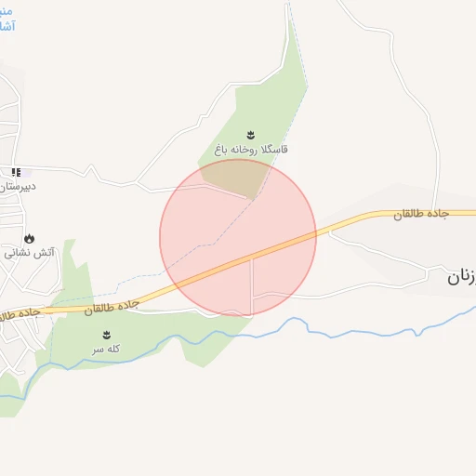Select the blue water source label in the corner
Viewport: 476px width, 476px height.
coord(7,20)
